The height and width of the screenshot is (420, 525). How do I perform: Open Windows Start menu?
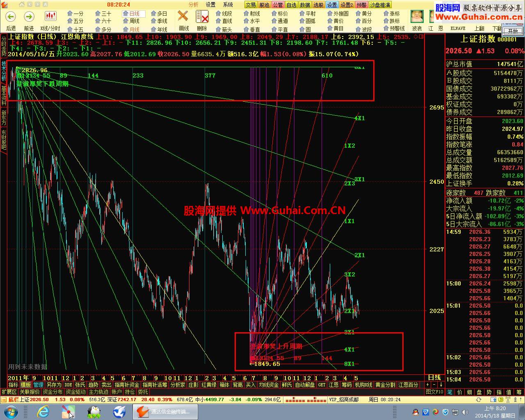(x=10, y=412)
